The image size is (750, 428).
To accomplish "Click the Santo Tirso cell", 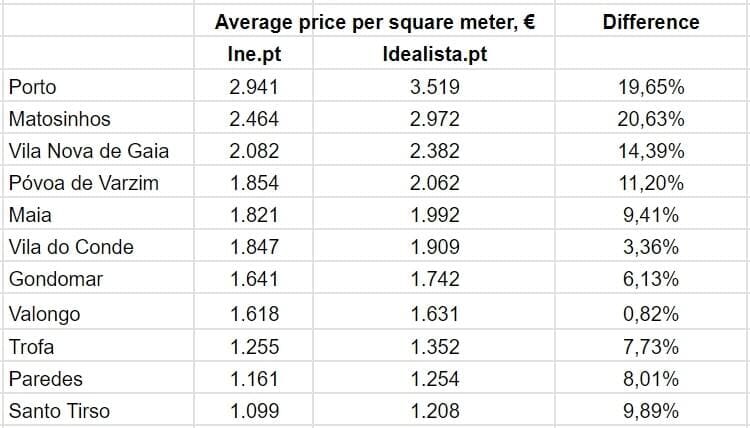I will point(57,411).
